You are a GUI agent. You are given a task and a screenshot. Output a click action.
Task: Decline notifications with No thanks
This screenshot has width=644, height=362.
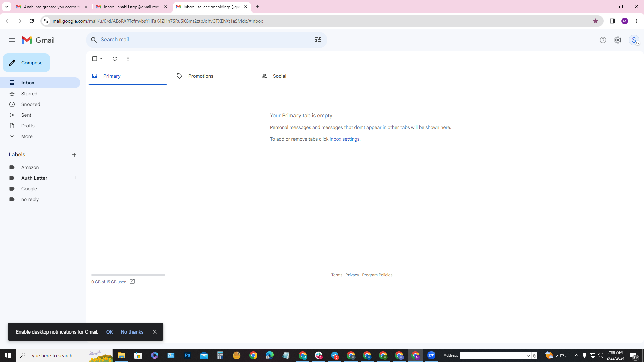(x=132, y=332)
